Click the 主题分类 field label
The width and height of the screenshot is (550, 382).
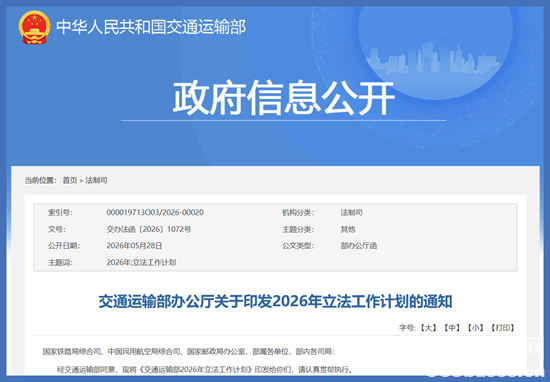tap(298, 229)
